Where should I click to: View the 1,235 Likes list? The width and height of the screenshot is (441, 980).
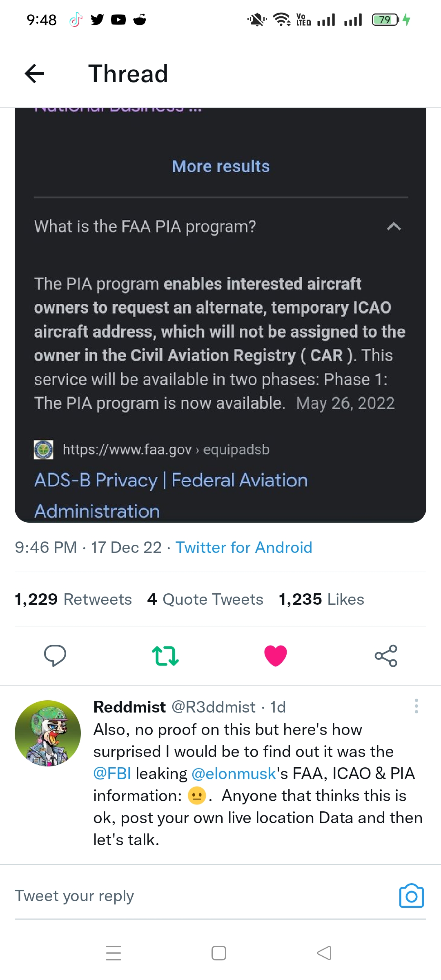click(x=321, y=599)
